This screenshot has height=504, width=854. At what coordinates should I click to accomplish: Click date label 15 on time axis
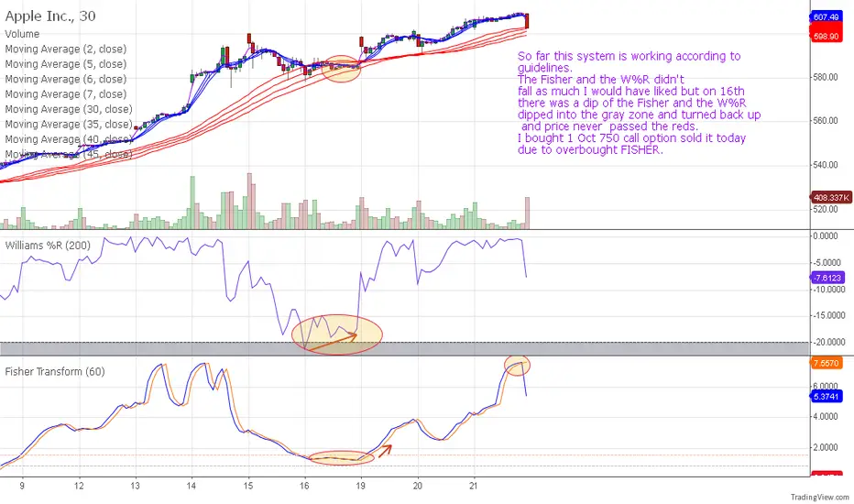click(247, 486)
